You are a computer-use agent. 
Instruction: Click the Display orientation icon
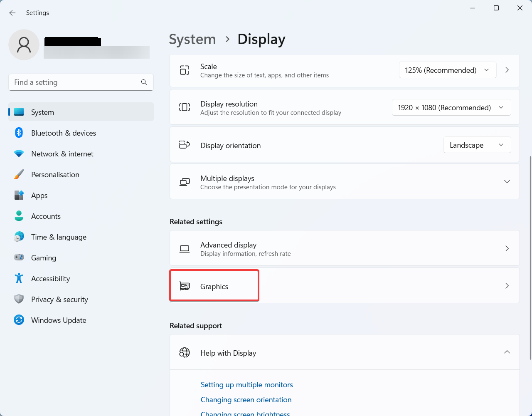185,145
